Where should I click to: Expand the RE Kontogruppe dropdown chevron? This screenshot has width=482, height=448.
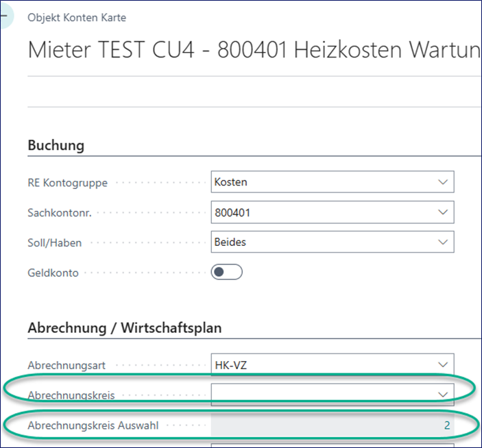(x=441, y=183)
